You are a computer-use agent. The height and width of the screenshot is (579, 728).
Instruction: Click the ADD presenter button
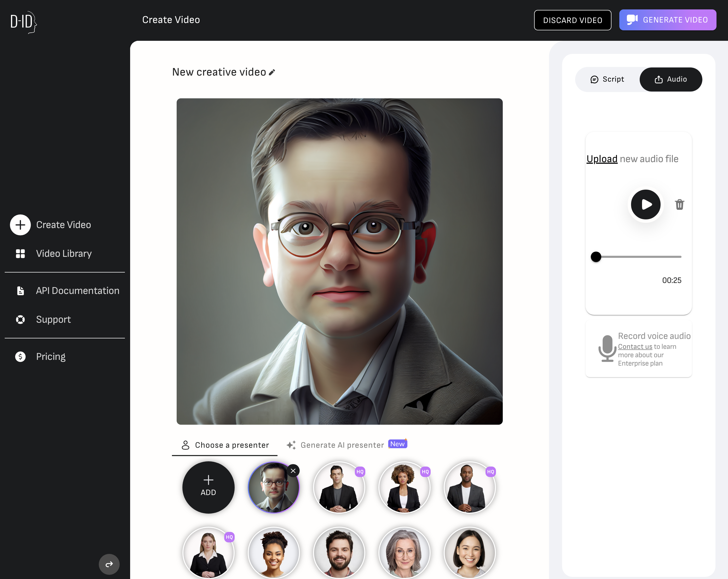208,487
